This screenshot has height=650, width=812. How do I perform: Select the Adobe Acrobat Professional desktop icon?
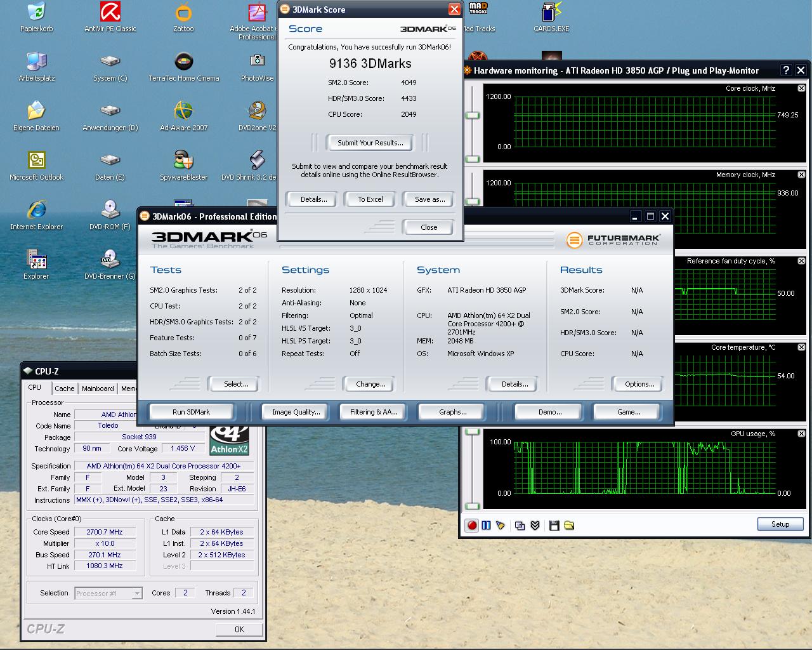pyautogui.click(x=256, y=21)
